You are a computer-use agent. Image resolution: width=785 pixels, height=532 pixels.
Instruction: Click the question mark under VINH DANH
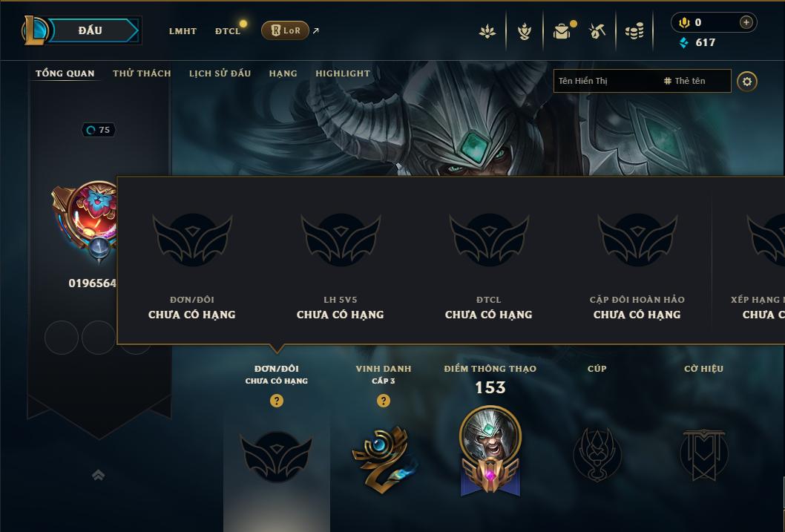[384, 401]
